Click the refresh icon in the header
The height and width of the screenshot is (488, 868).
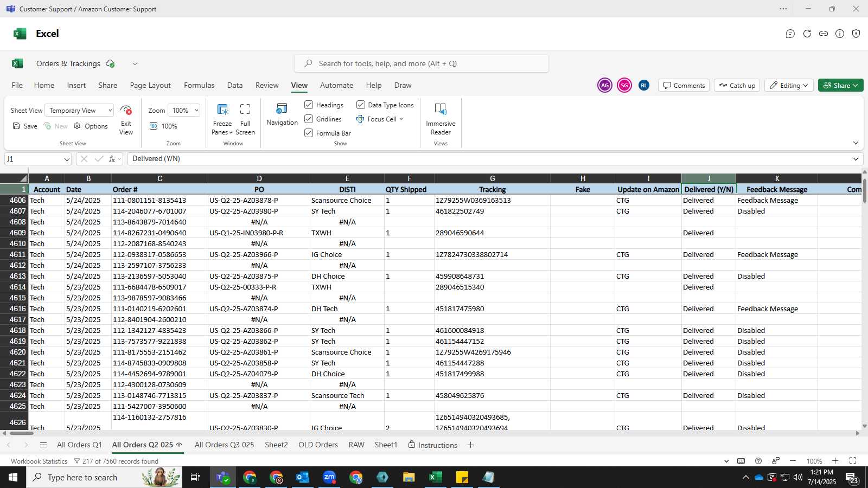click(x=807, y=34)
